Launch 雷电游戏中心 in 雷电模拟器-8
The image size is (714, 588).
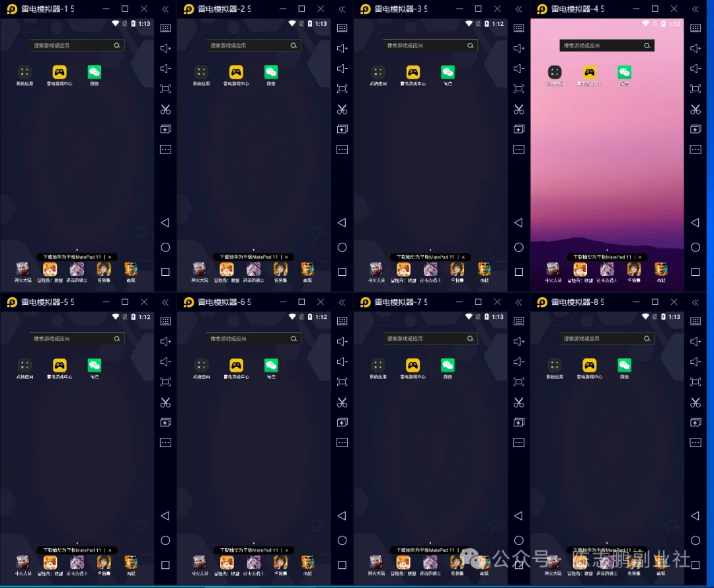pyautogui.click(x=589, y=365)
